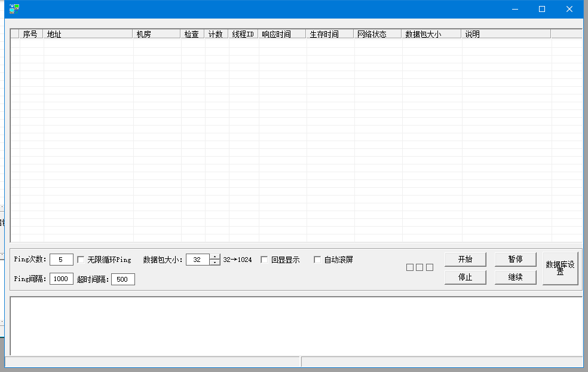Click the second small status indicator box

[419, 267]
